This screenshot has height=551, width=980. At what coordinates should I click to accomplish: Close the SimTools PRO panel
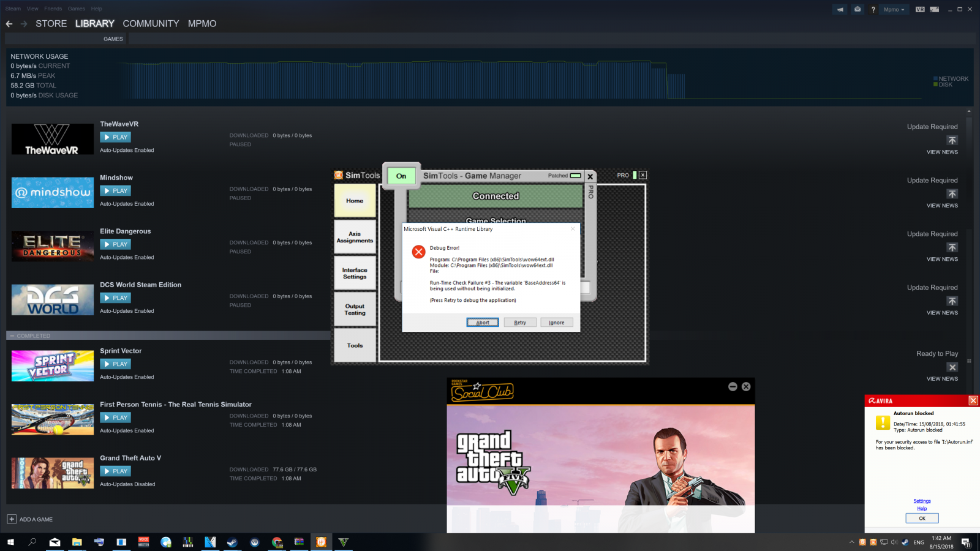643,175
